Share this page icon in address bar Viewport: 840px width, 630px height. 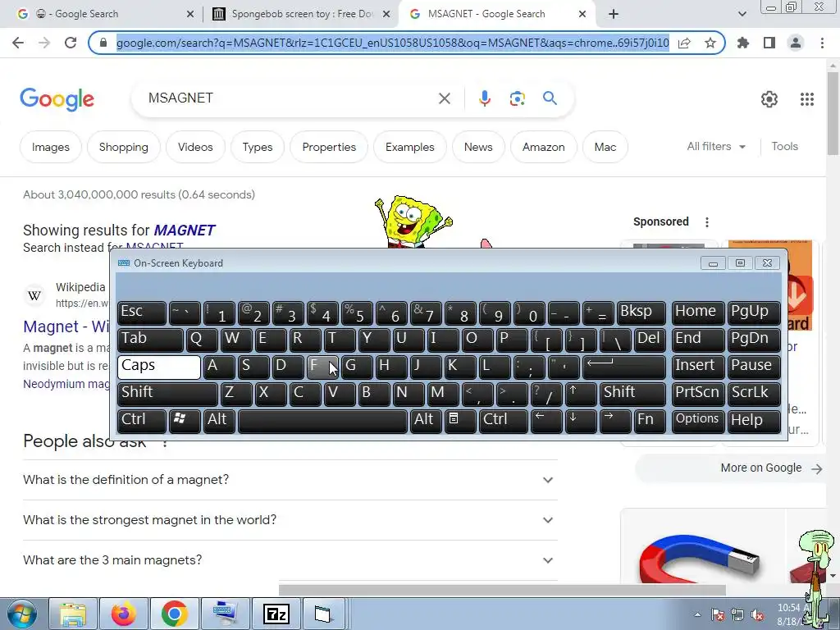coord(684,43)
